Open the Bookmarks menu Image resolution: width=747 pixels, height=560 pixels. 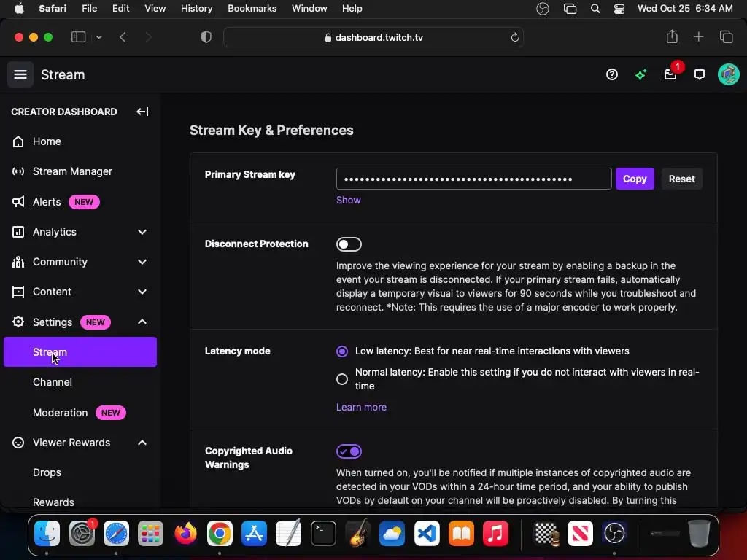[x=252, y=9]
